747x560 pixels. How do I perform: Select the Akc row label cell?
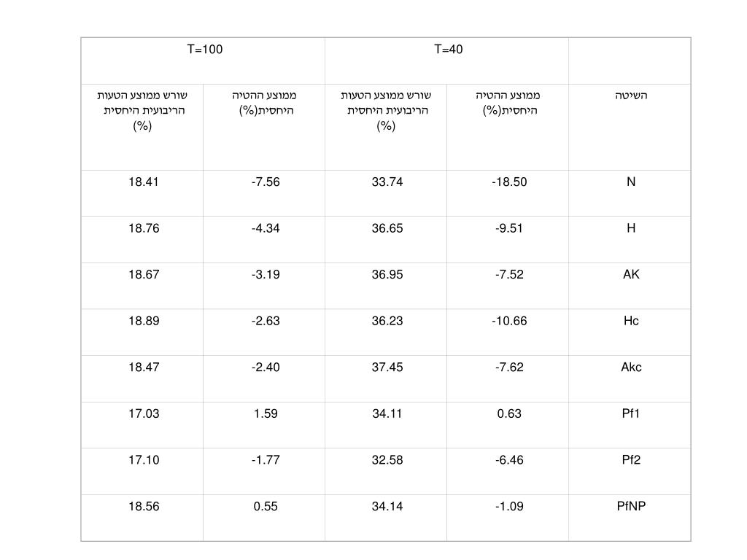[631, 367]
